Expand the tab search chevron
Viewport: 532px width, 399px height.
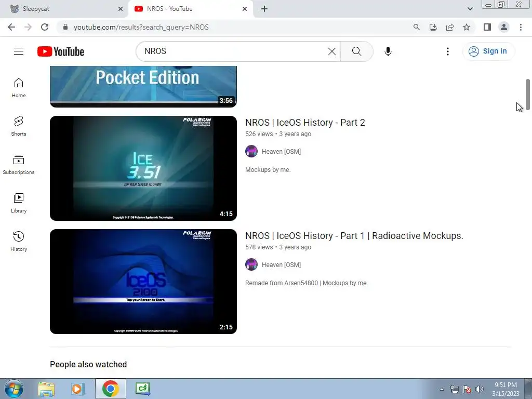(470, 9)
